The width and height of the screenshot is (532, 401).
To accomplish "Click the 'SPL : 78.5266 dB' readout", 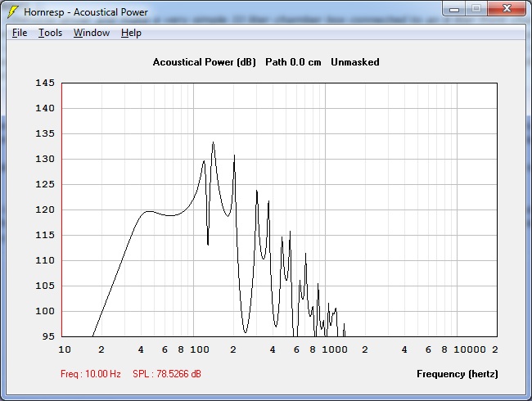I will pyautogui.click(x=167, y=374).
